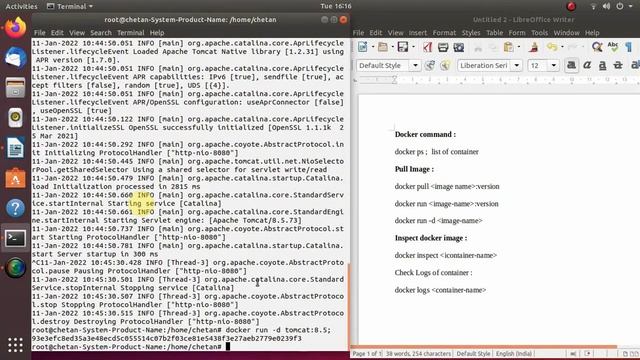Click LibreOffice Writer icon in dock

click(15, 148)
